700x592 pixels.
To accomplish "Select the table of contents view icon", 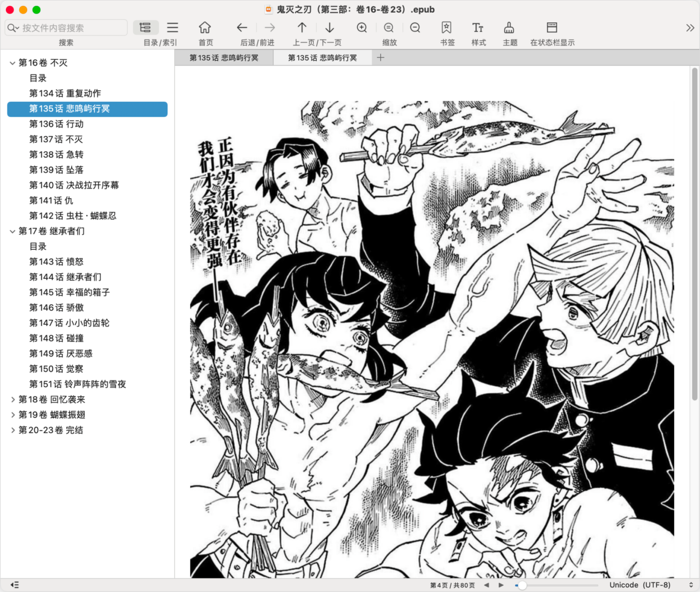I will click(145, 28).
